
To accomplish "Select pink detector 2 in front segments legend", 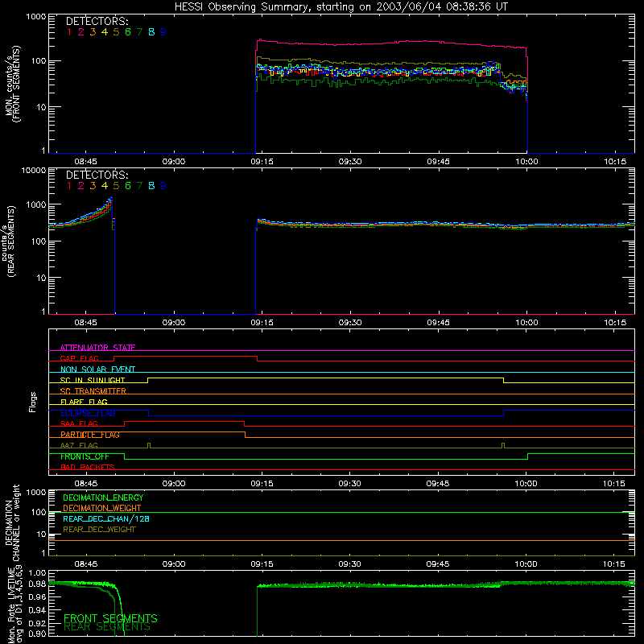I will [81, 32].
